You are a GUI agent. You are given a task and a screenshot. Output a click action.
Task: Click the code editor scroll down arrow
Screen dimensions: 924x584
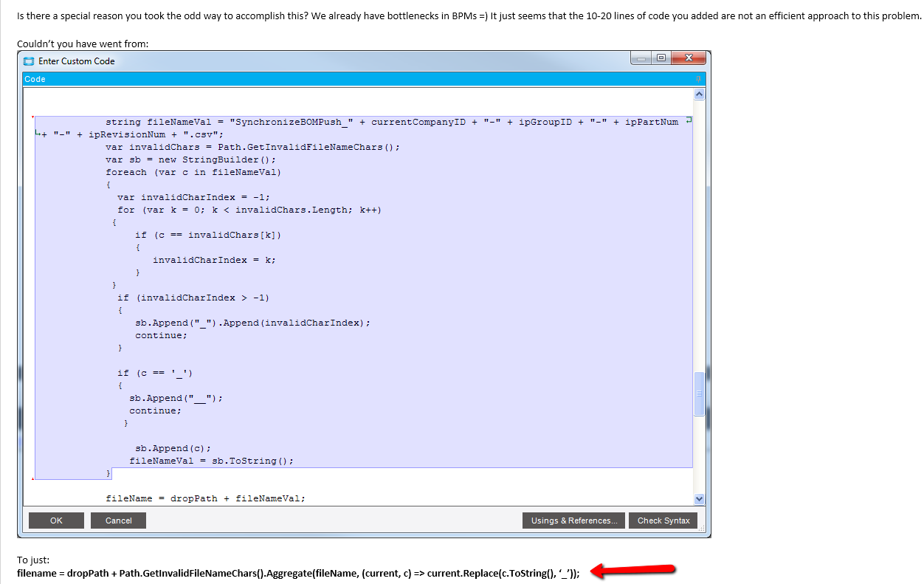click(x=699, y=499)
